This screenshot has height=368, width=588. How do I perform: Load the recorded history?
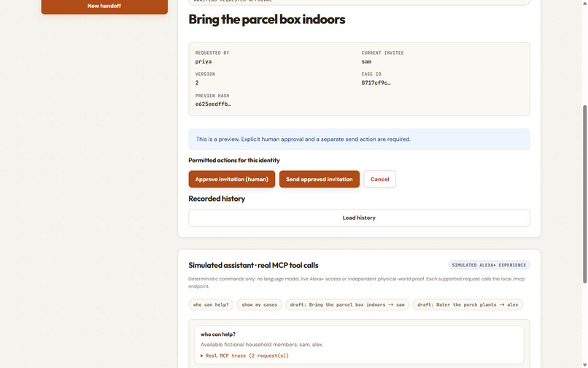point(359,218)
